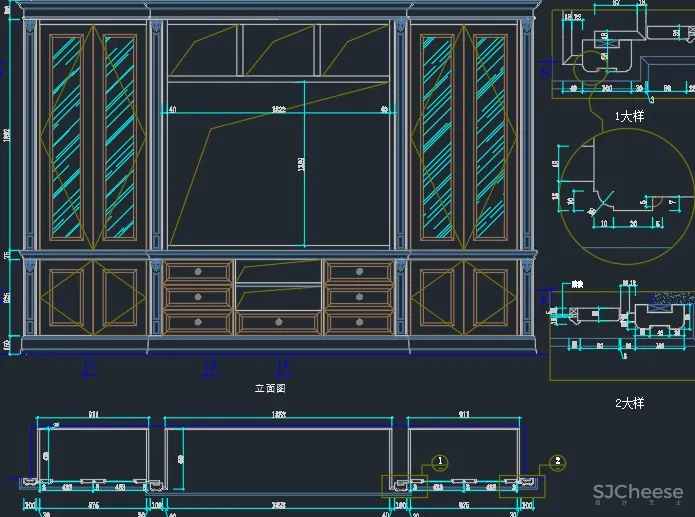This screenshot has width=695, height=517.
Task: Select the middle-left drawer's round knob
Action: click(x=198, y=297)
